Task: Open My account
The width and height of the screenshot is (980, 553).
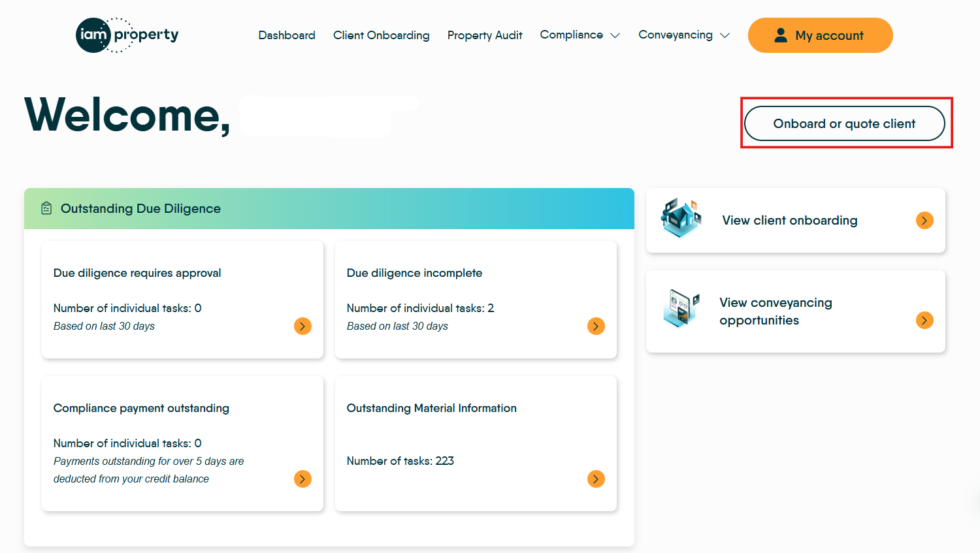Action: click(x=820, y=35)
